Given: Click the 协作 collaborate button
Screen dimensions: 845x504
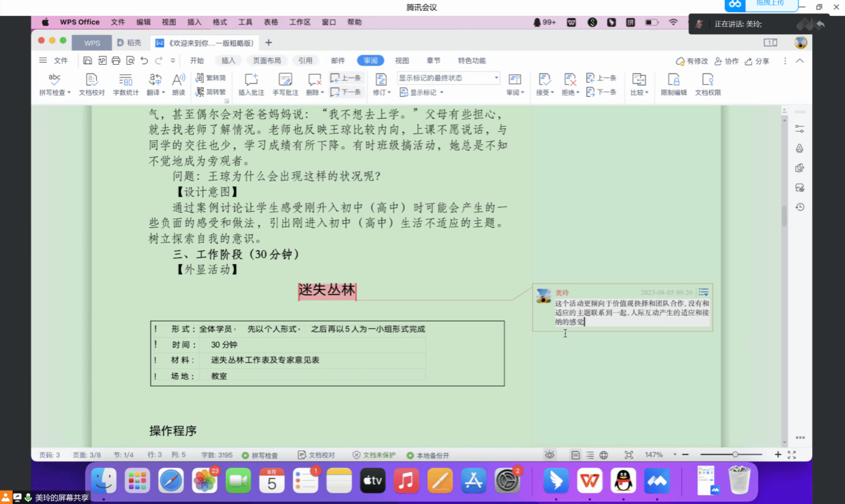Looking at the screenshot, I should click(x=727, y=61).
